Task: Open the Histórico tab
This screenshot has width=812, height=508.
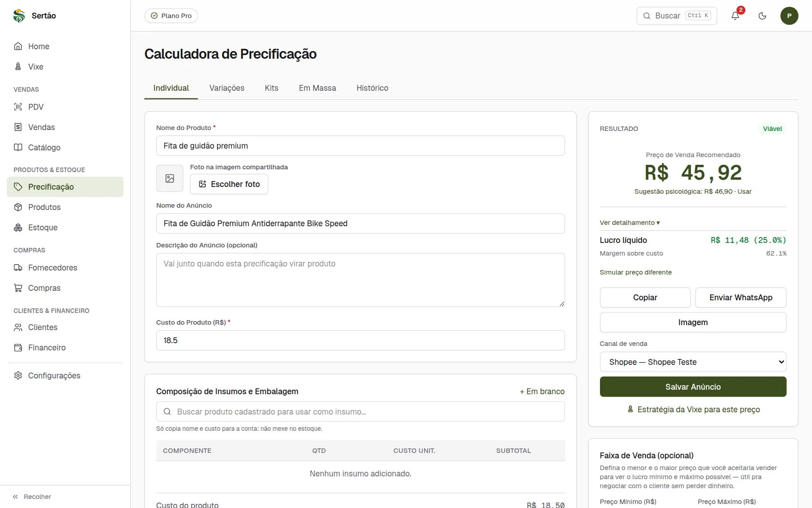Action: point(372,88)
